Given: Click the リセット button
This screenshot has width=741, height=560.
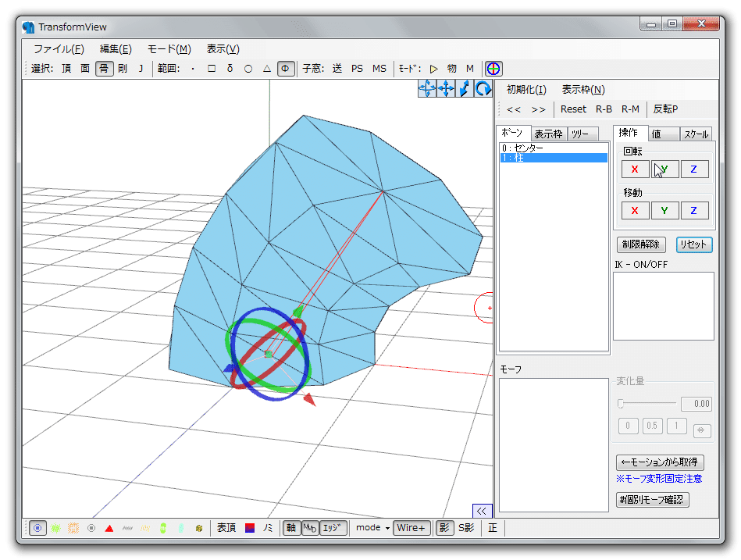Looking at the screenshot, I should 693,244.
